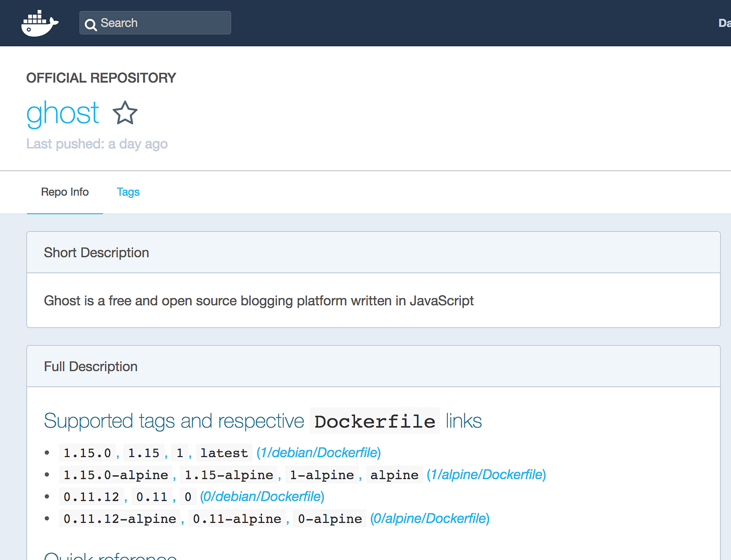Open the ghost repository title link
Screen dimensions: 731x560
(63, 113)
